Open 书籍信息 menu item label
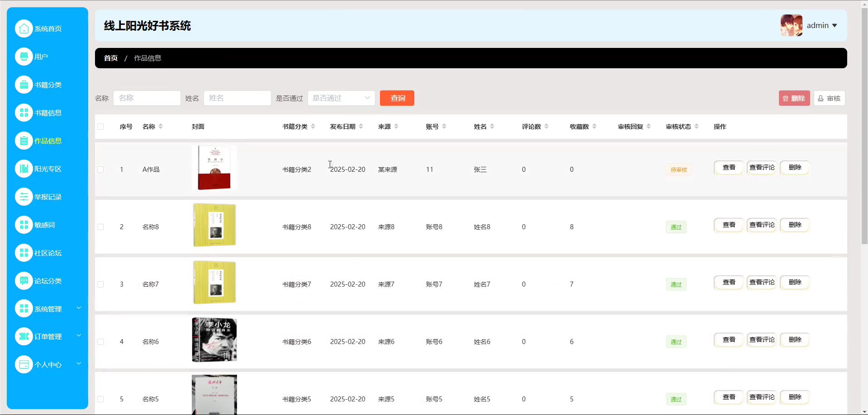Screen dimensions: 868x415 coord(48,113)
